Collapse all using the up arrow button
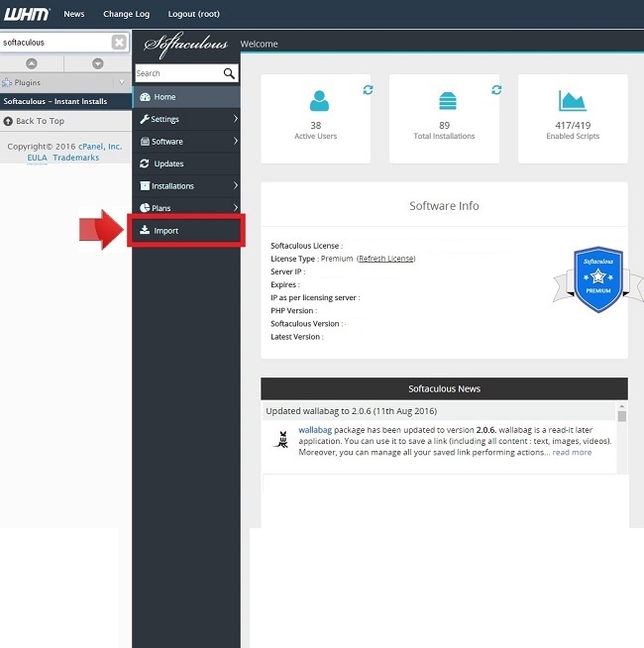This screenshot has width=644, height=648. point(32,63)
